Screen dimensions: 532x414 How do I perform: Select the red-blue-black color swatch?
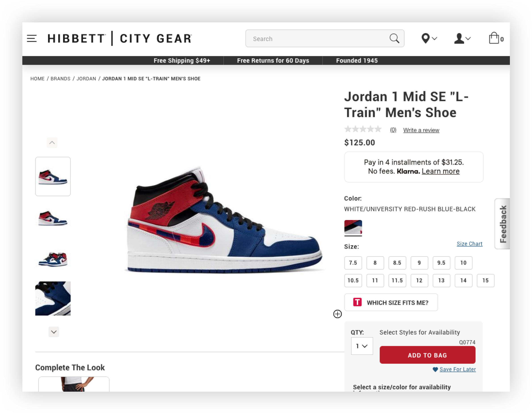click(x=353, y=227)
